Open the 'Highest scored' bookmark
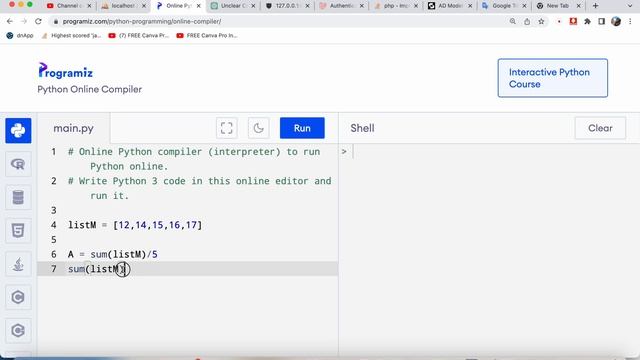 71,36
